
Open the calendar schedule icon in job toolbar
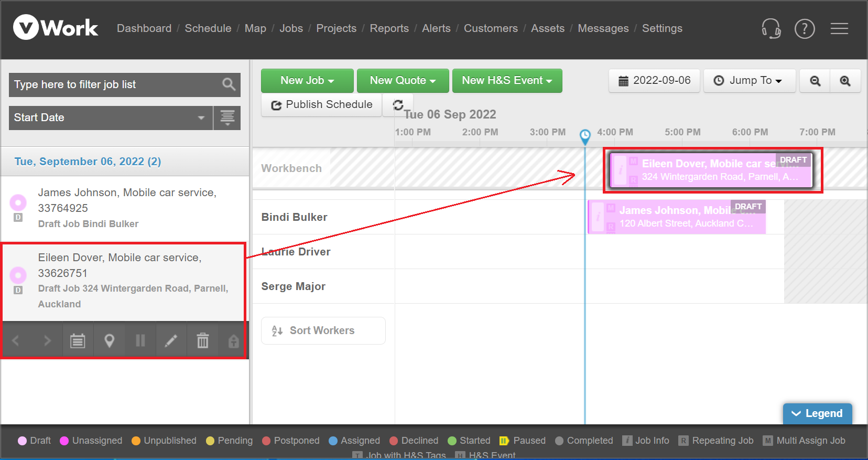tap(78, 341)
